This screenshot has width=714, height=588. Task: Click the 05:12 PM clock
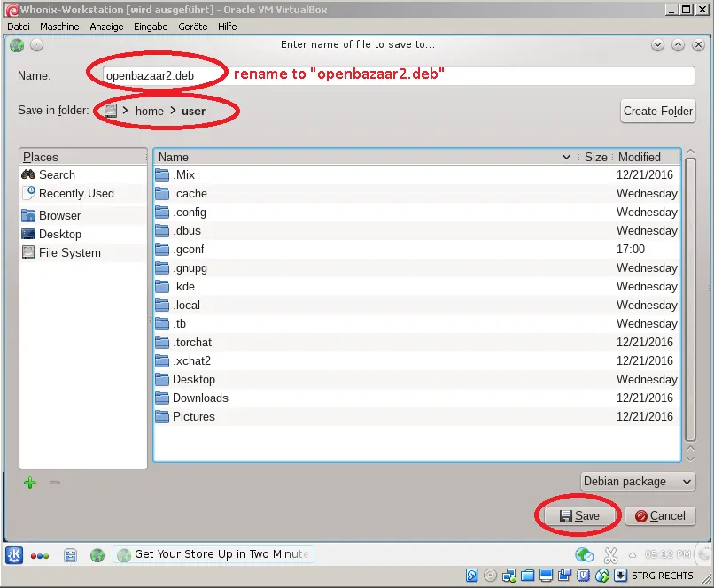[x=668, y=554]
